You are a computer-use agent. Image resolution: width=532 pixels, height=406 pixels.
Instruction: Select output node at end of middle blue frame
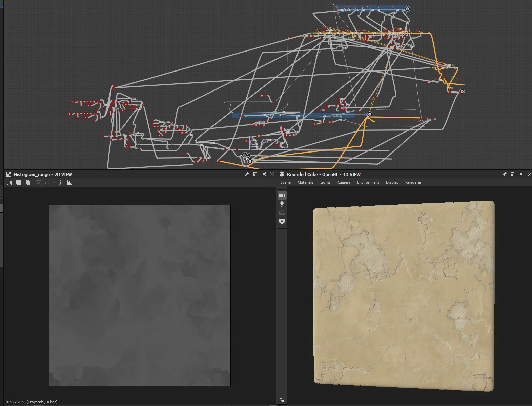coord(370,114)
